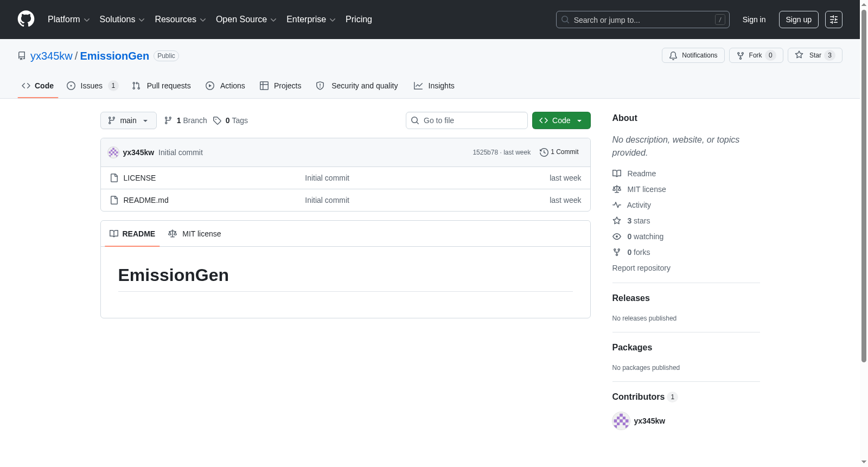Screen dimensions: 868x467
Task: Click the pulse icon next to Activity
Action: point(617,205)
